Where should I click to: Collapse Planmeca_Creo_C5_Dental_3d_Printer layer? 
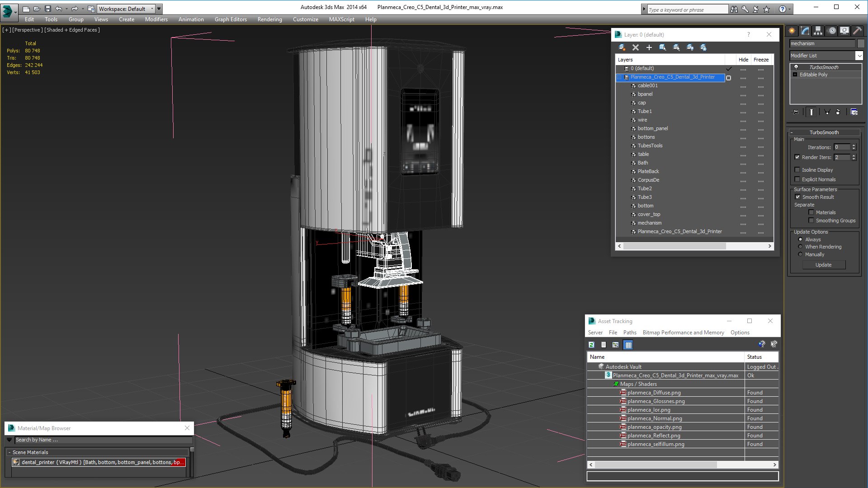619,77
